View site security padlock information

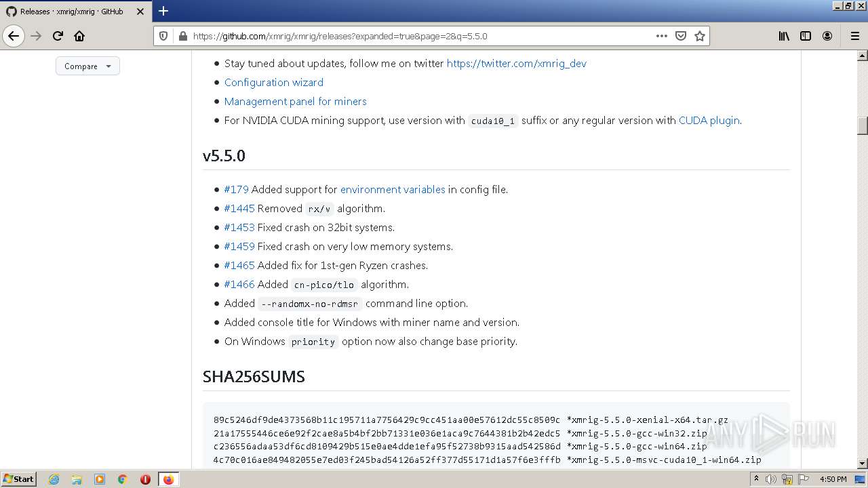pos(182,36)
